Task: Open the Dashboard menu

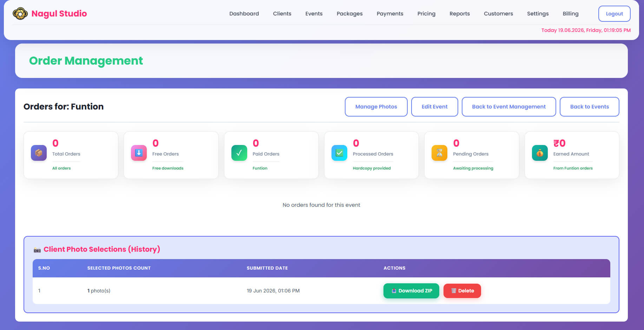Action: (244, 14)
